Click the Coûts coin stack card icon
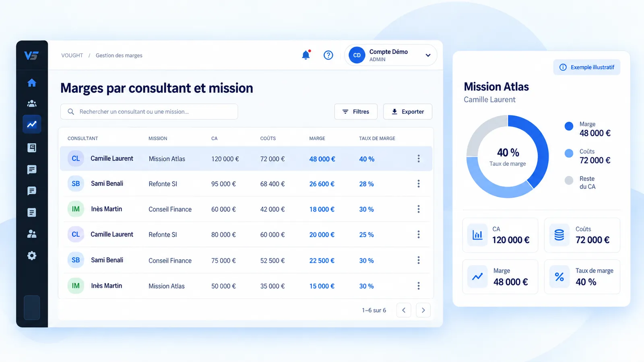Screen dimensions: 644x362 (x=559, y=235)
